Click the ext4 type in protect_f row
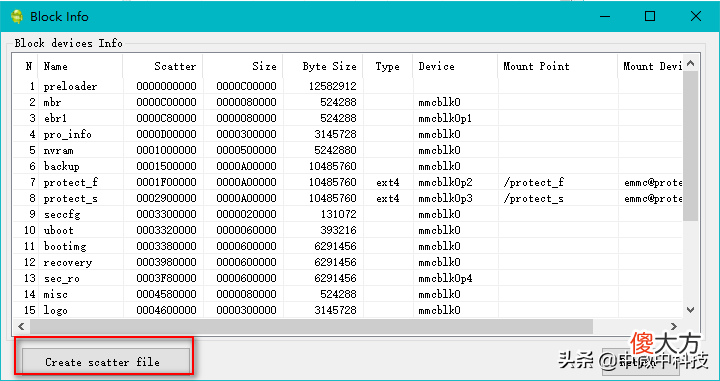This screenshot has width=720, height=381. pos(388,182)
